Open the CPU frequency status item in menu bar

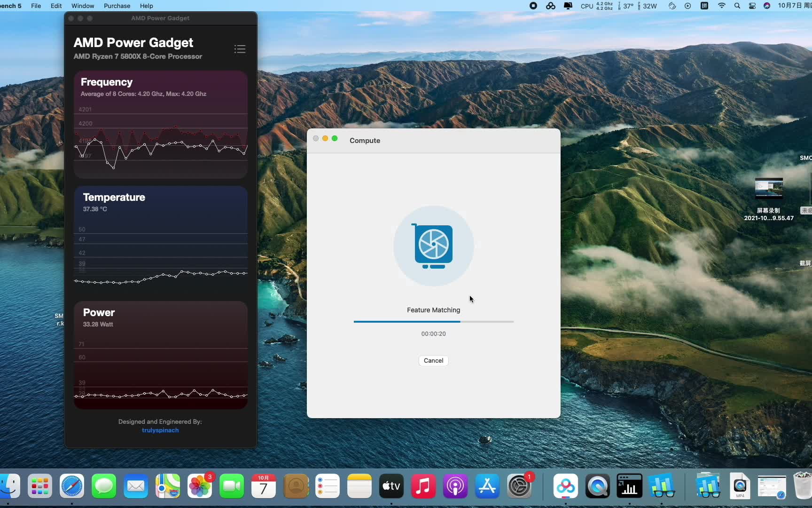(x=597, y=6)
